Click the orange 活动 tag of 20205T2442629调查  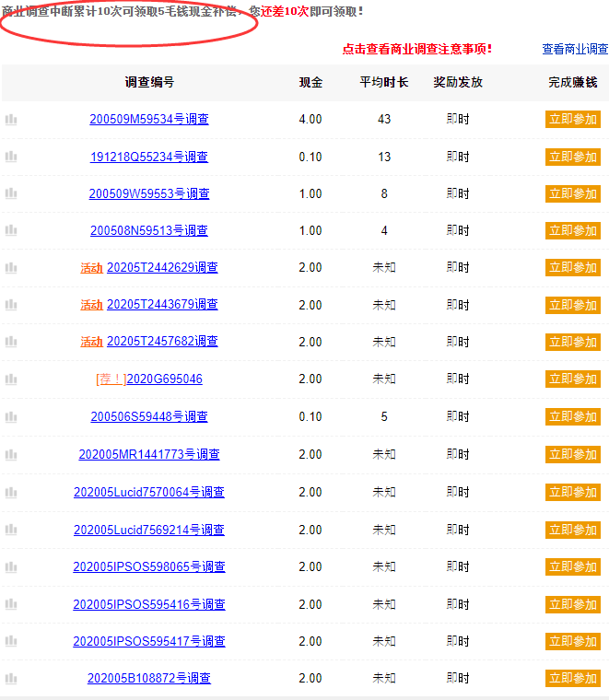[91, 268]
